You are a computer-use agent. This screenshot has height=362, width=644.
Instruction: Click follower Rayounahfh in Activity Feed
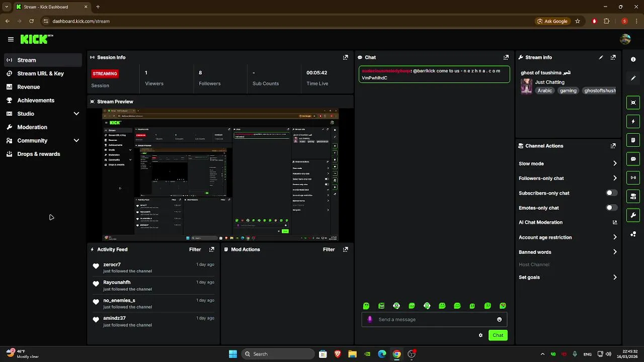click(117, 283)
